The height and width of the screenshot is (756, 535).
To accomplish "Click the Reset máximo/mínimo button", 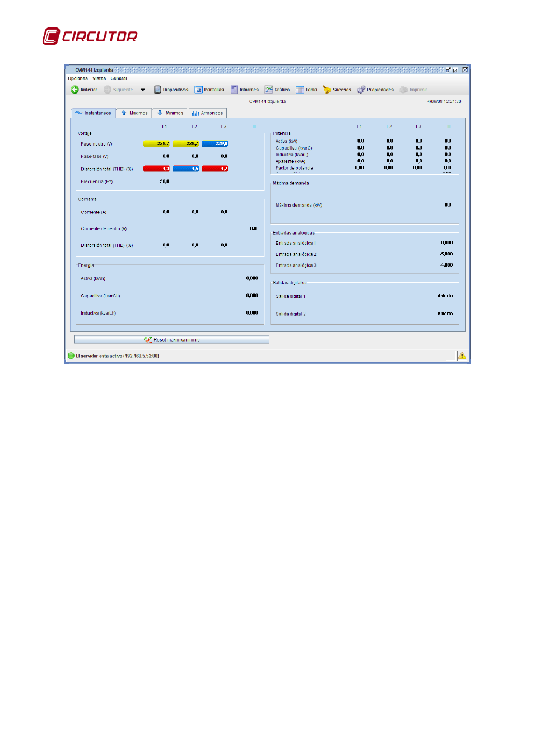I will pos(171,340).
